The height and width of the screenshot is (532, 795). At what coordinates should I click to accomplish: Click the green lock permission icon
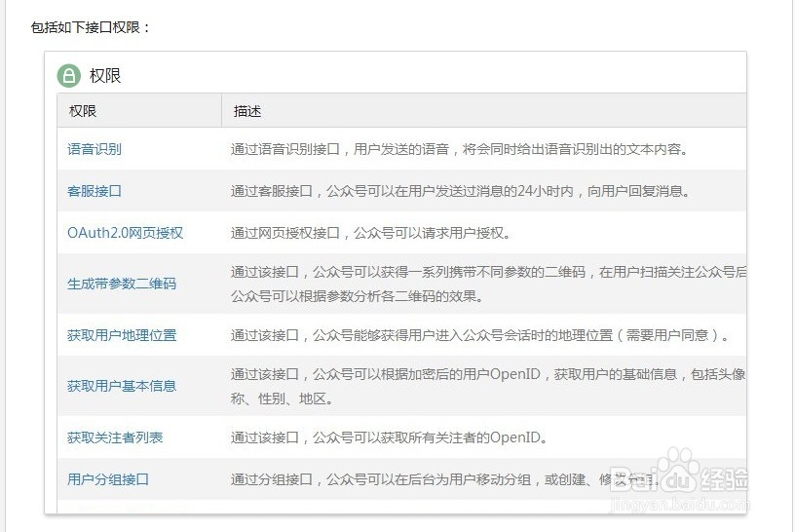click(x=69, y=76)
